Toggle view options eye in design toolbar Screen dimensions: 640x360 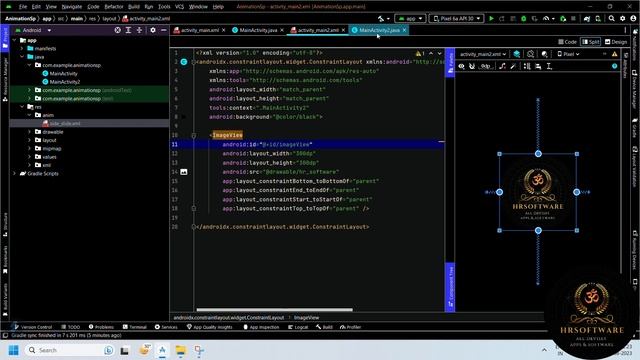pos(461,66)
